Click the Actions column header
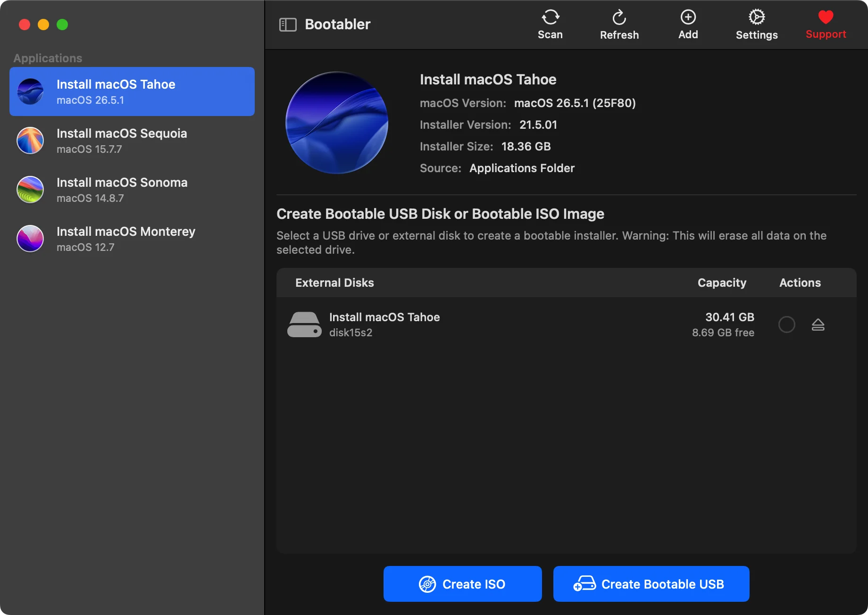This screenshot has height=615, width=868. tap(800, 283)
